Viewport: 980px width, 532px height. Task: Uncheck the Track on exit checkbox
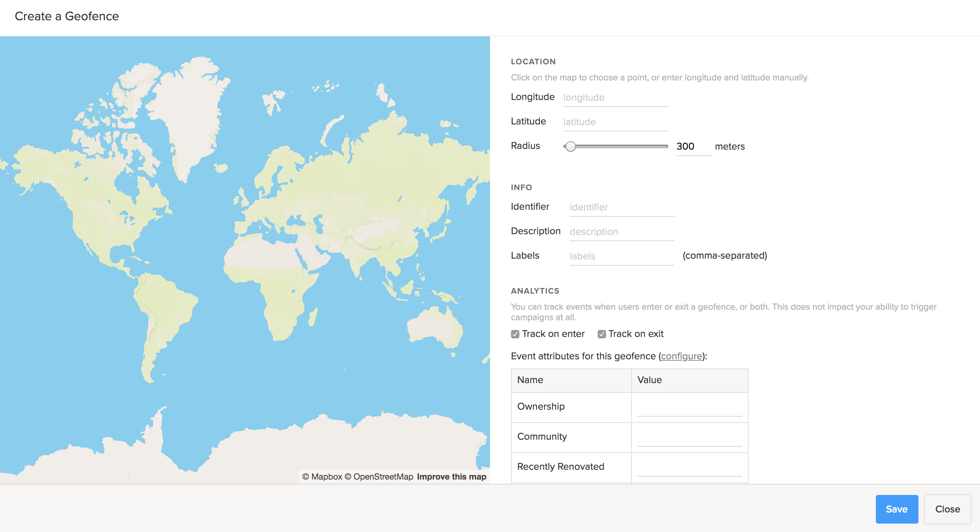click(x=601, y=334)
